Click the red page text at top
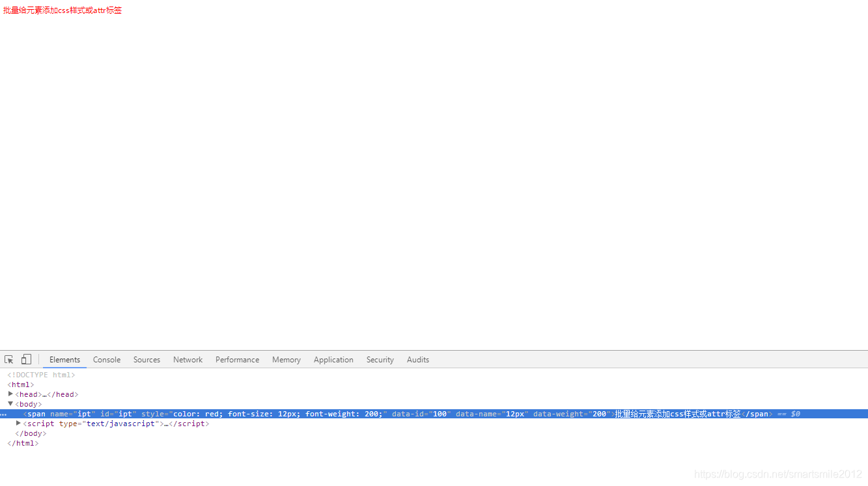This screenshot has width=868, height=486. 63,10
